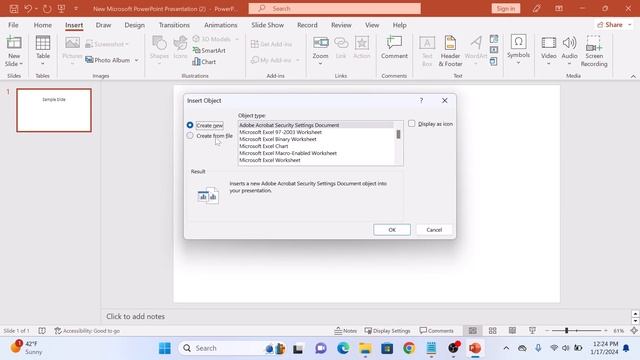
Task: Open Header & Footer settings
Action: coord(450,51)
